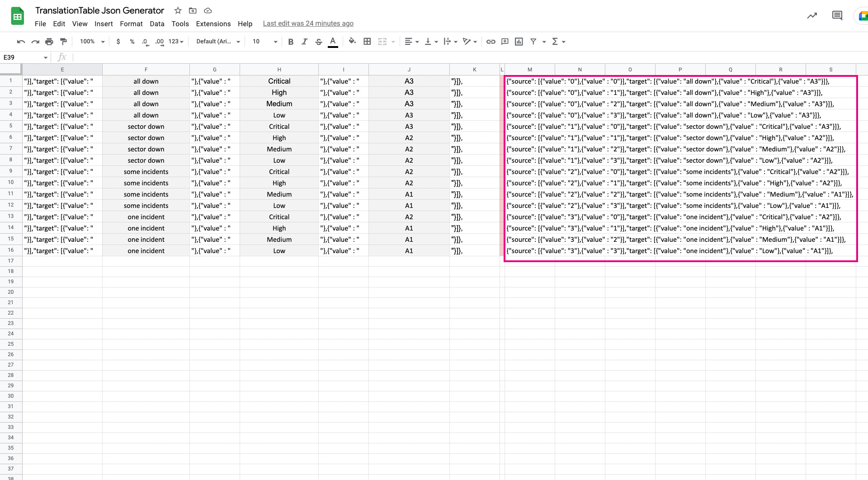Insert a chart
Viewport: 868px width, 480px height.
click(x=519, y=42)
